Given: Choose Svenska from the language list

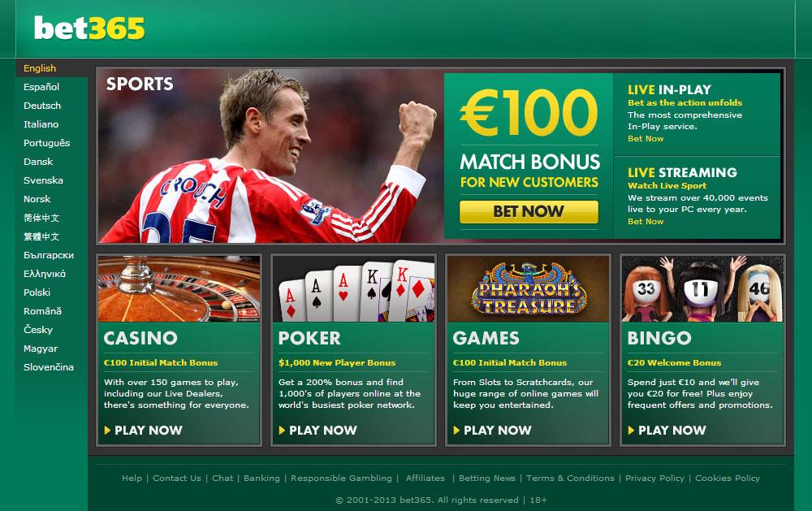Looking at the screenshot, I should click(43, 180).
